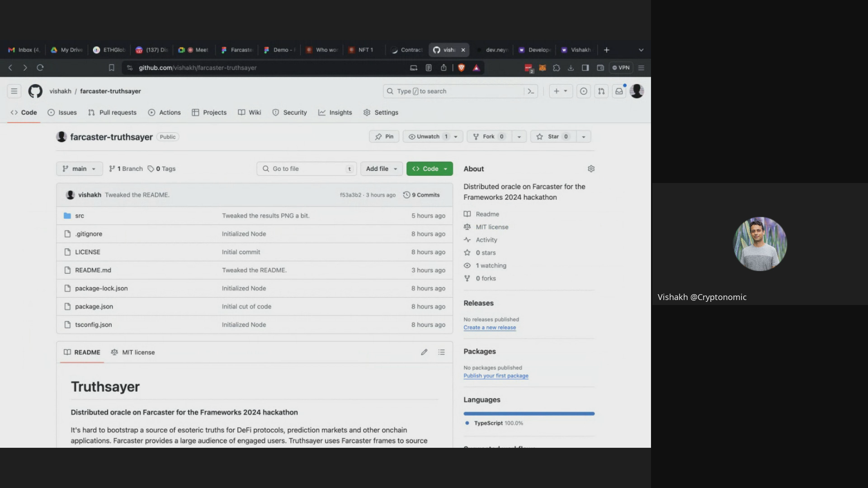Expand the Add file dropdown
The width and height of the screenshot is (868, 488).
382,169
